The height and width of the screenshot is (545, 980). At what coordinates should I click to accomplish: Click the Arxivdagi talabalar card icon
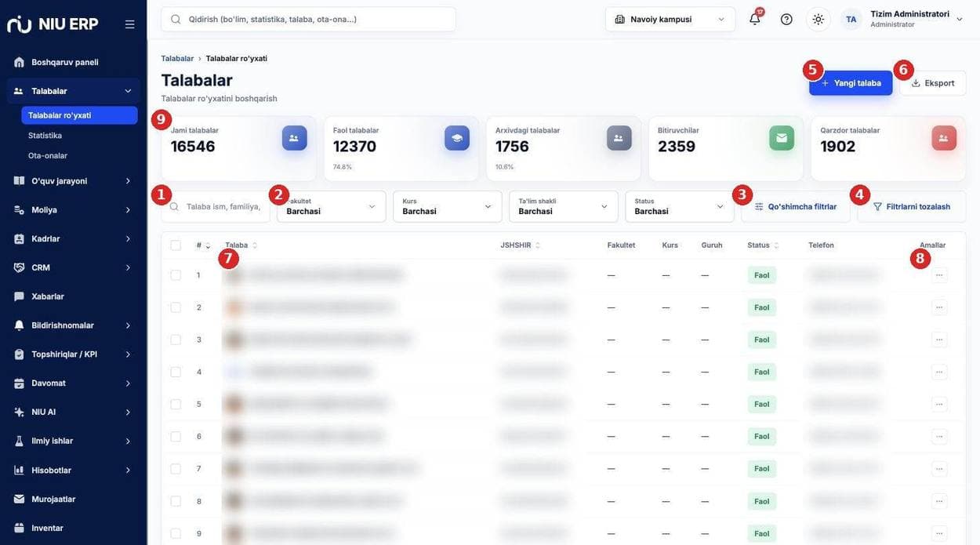tap(619, 138)
